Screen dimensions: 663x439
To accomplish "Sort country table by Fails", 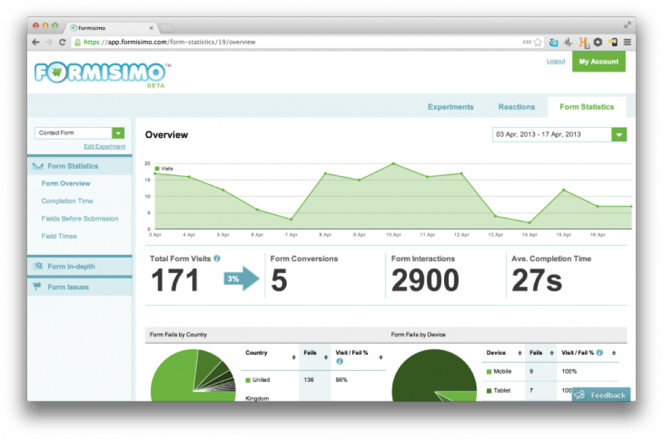I will click(326, 357).
